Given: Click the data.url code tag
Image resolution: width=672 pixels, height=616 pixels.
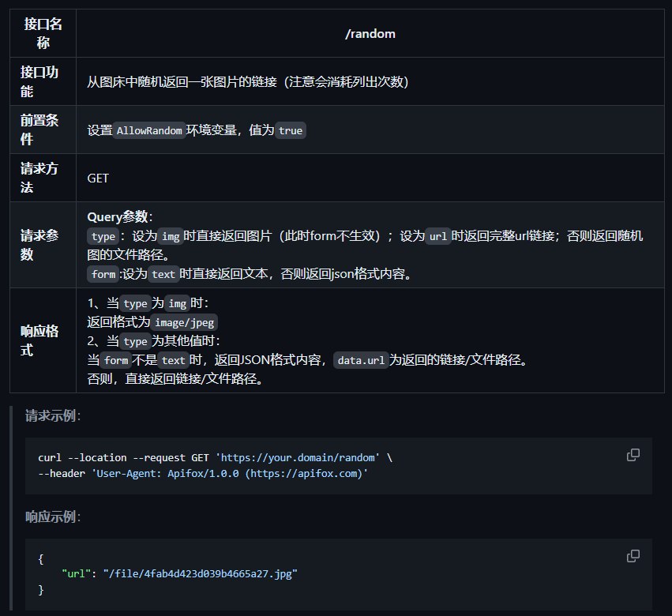Looking at the screenshot, I should click(x=360, y=360).
